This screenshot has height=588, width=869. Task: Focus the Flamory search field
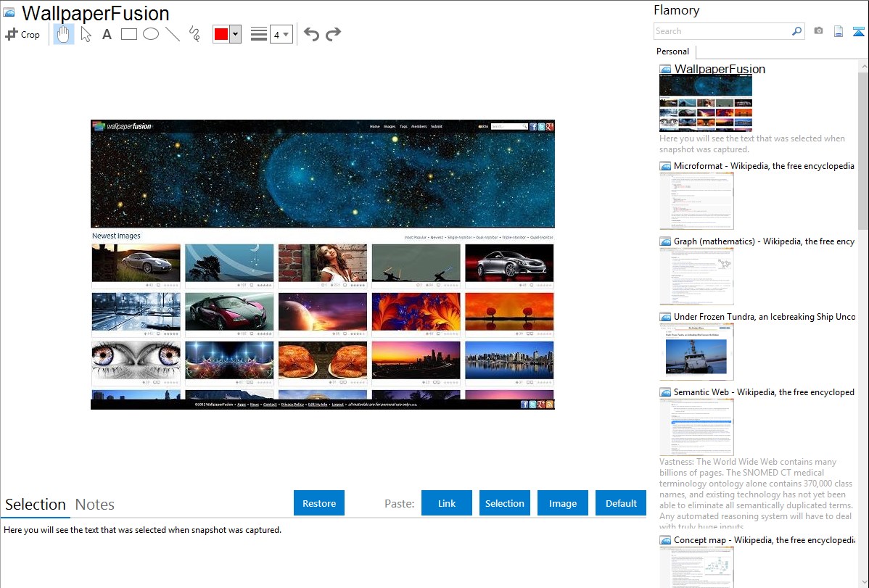point(722,31)
